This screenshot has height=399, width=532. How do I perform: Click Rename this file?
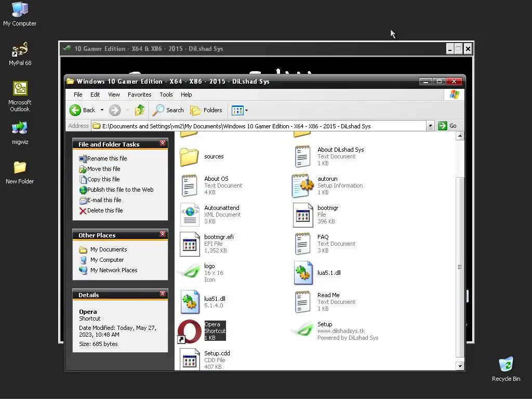(x=103, y=158)
